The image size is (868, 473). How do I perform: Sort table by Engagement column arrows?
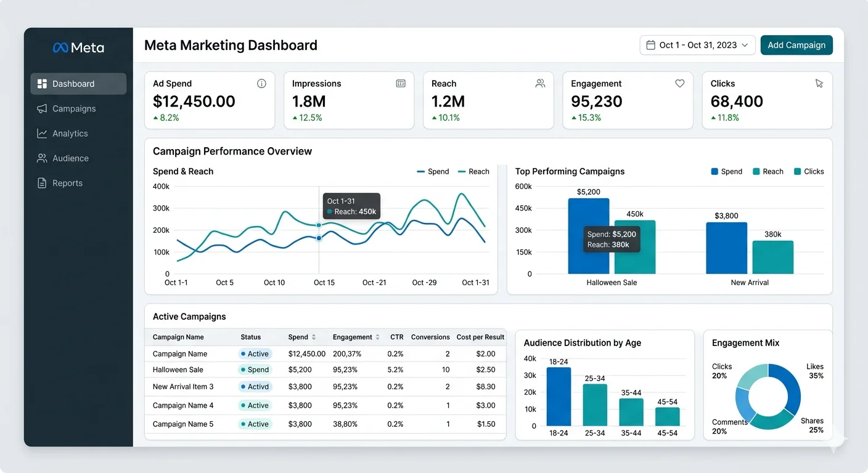(x=377, y=338)
